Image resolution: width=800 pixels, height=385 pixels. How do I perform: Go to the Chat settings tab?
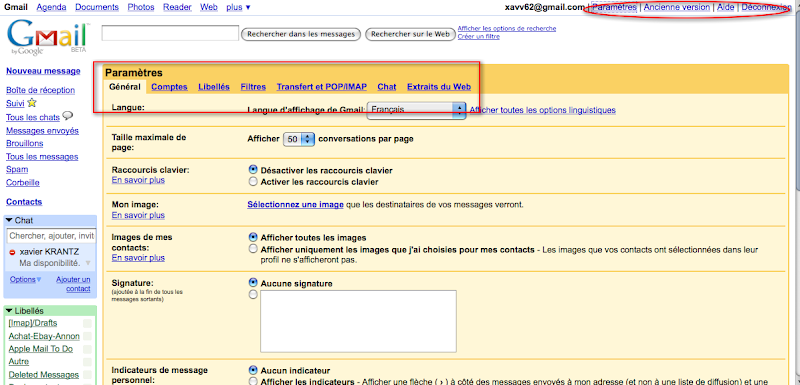387,87
